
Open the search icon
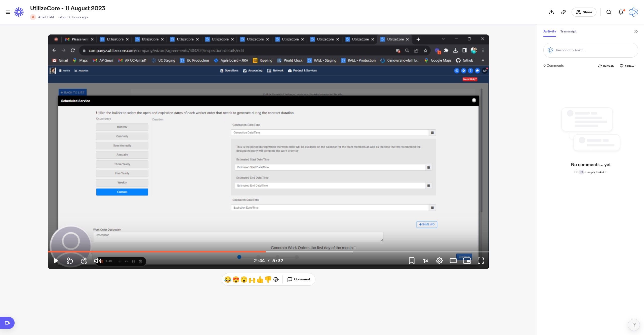(609, 12)
